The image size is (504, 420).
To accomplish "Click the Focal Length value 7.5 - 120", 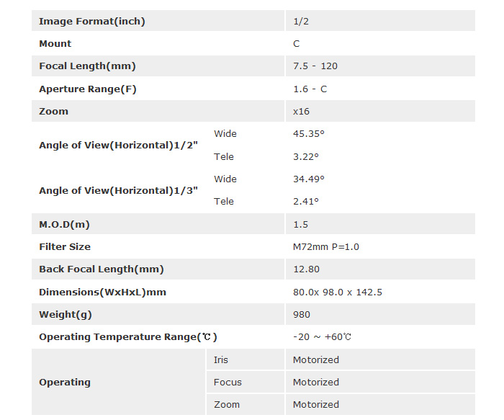I will (315, 66).
